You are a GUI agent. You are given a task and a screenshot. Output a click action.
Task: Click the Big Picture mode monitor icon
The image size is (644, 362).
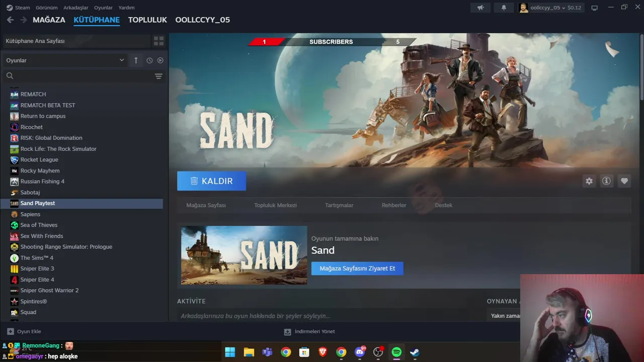(x=594, y=8)
